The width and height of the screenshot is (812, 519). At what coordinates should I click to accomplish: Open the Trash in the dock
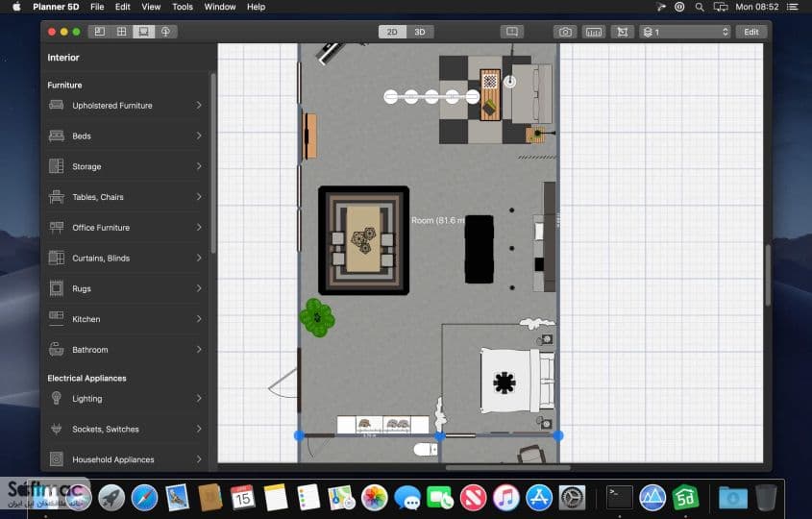click(x=766, y=498)
